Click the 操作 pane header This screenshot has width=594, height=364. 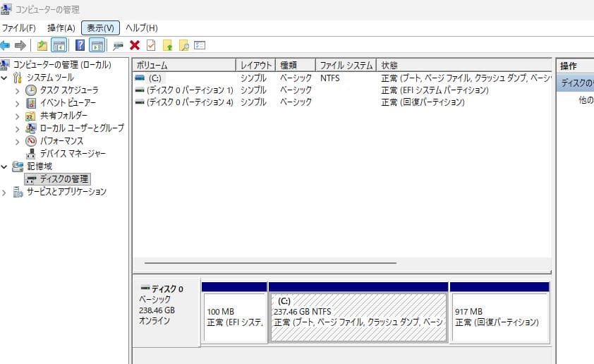[575, 66]
